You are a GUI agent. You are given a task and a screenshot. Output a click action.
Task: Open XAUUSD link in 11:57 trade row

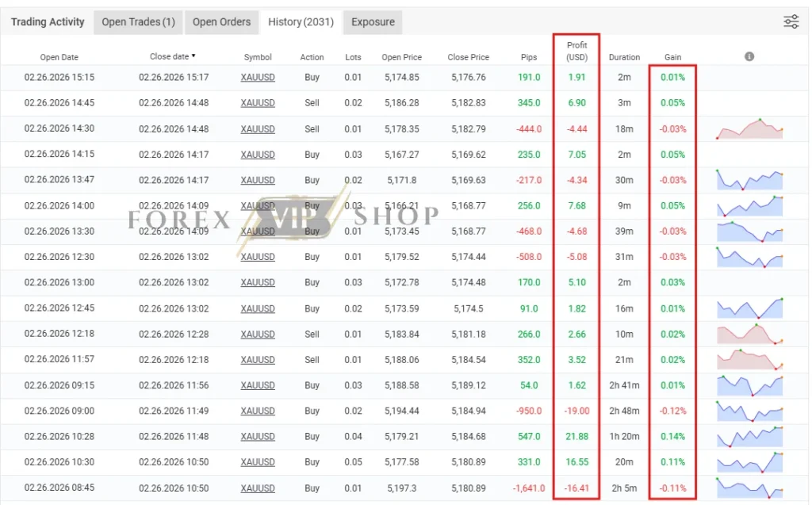click(x=258, y=359)
